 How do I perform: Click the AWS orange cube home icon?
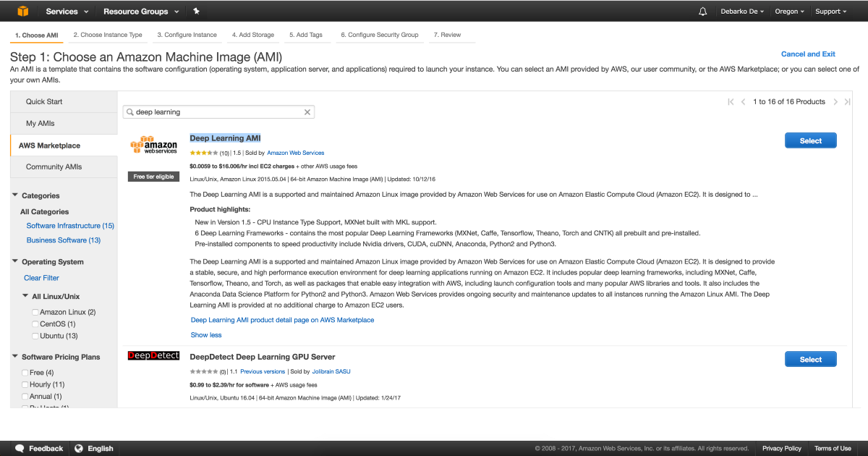click(x=23, y=11)
